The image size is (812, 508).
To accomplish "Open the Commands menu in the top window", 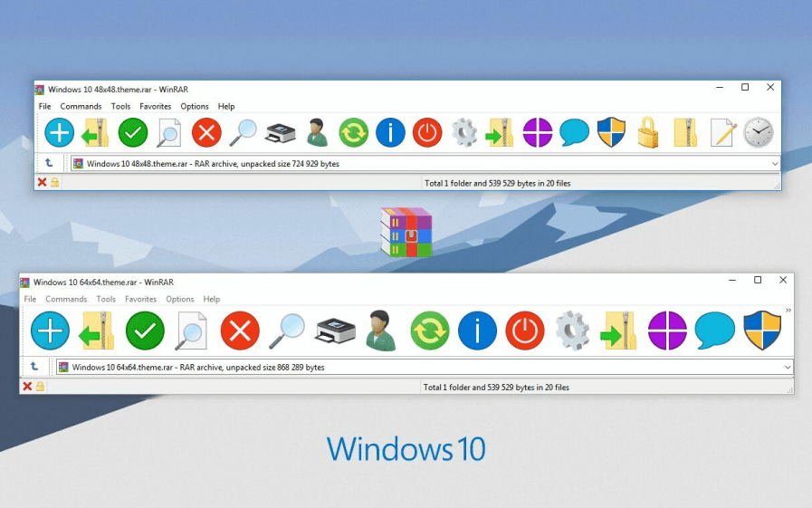I will pyautogui.click(x=81, y=107).
